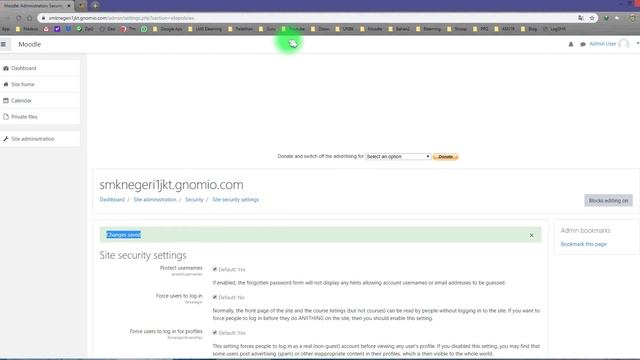The height and width of the screenshot is (360, 640).
Task: Click the smknegeri1jkt.gnomio.com page heading
Action: (x=171, y=184)
